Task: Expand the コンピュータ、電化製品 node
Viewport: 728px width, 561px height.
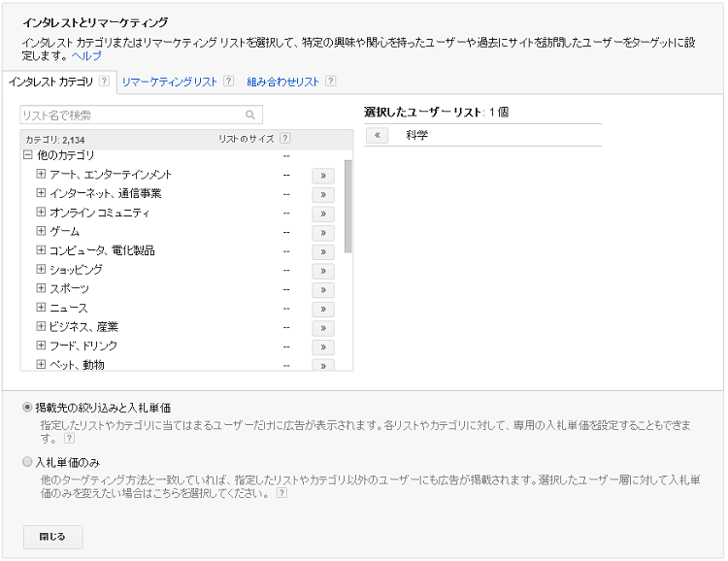Action: [x=41, y=249]
